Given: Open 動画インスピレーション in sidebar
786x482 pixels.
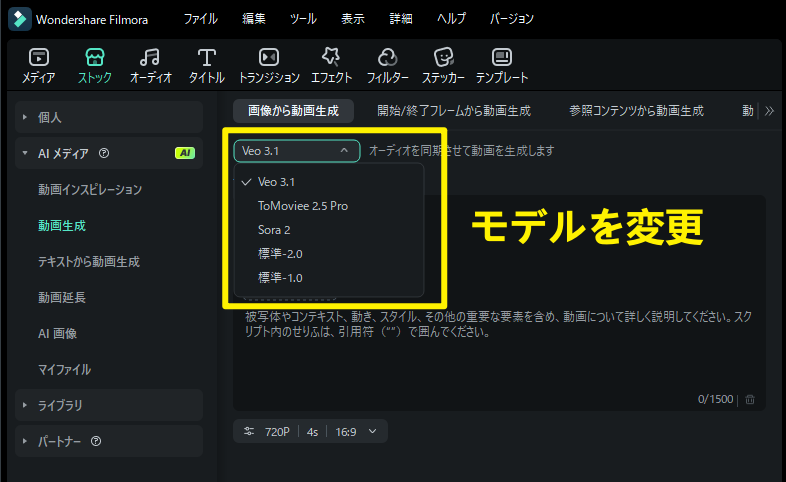Looking at the screenshot, I should (90, 189).
